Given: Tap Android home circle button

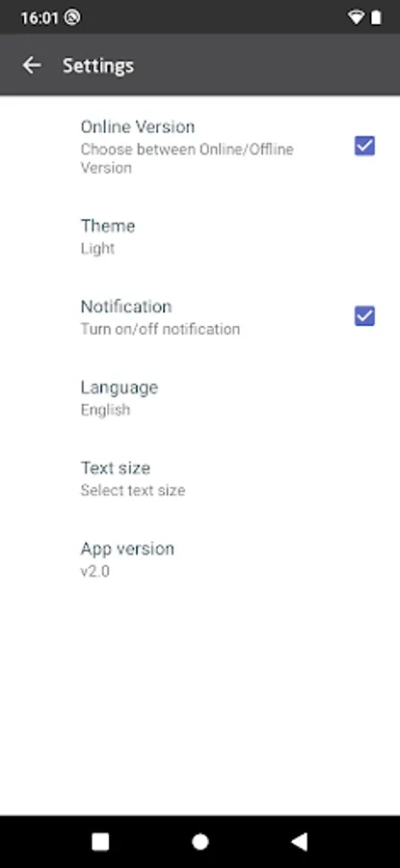Looking at the screenshot, I should (200, 841).
